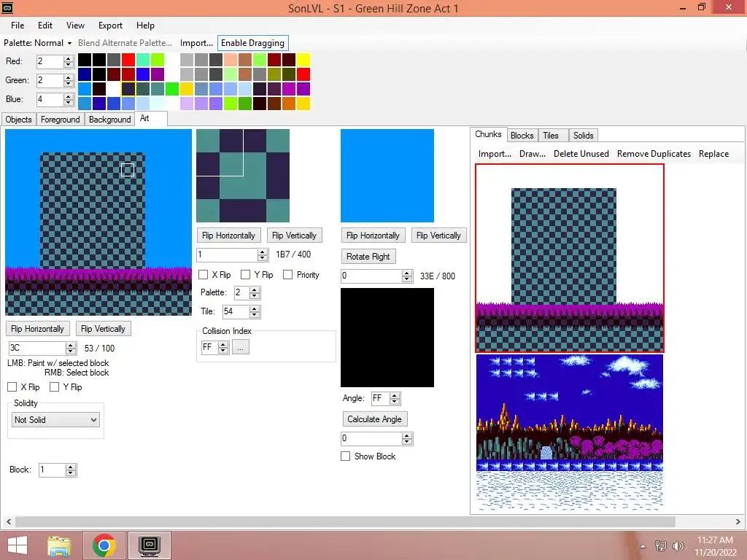Click Flip Vertically under the tile preview

coord(438,236)
